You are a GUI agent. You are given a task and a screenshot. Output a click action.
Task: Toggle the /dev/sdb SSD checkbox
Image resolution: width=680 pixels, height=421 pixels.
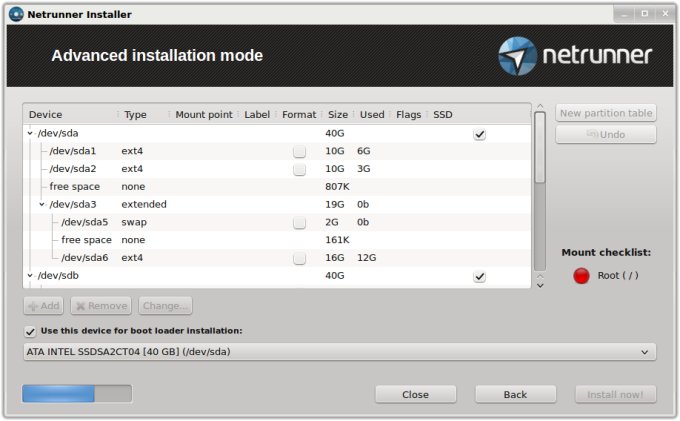coord(479,276)
